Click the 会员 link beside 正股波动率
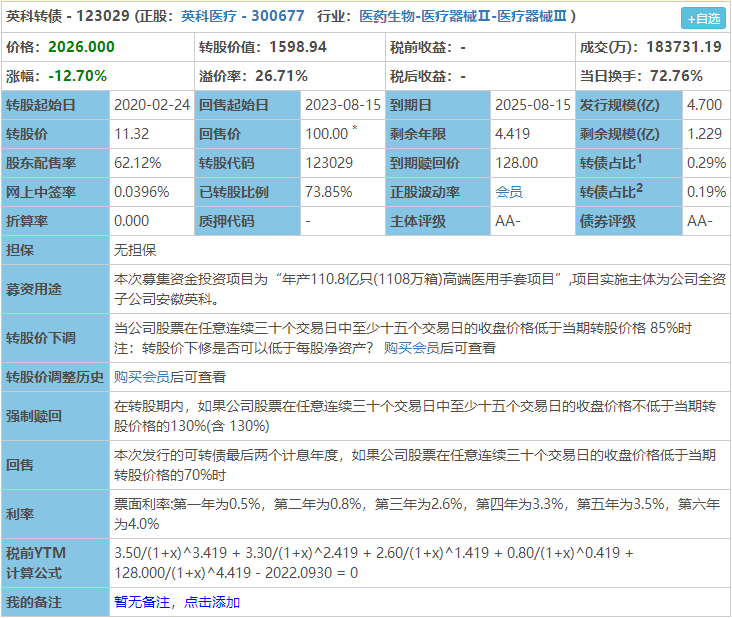The width and height of the screenshot is (732, 618). pos(509,192)
